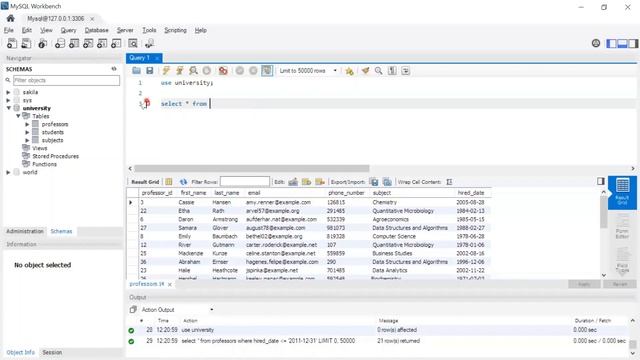Click the result grid vertical scrollbar
This screenshot has width=640, height=360.
(604, 212)
